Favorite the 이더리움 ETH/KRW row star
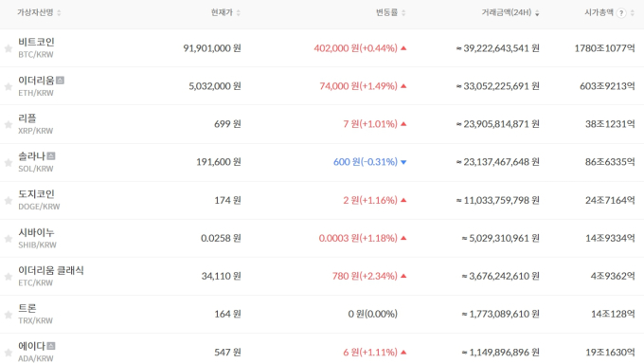 click(x=9, y=87)
